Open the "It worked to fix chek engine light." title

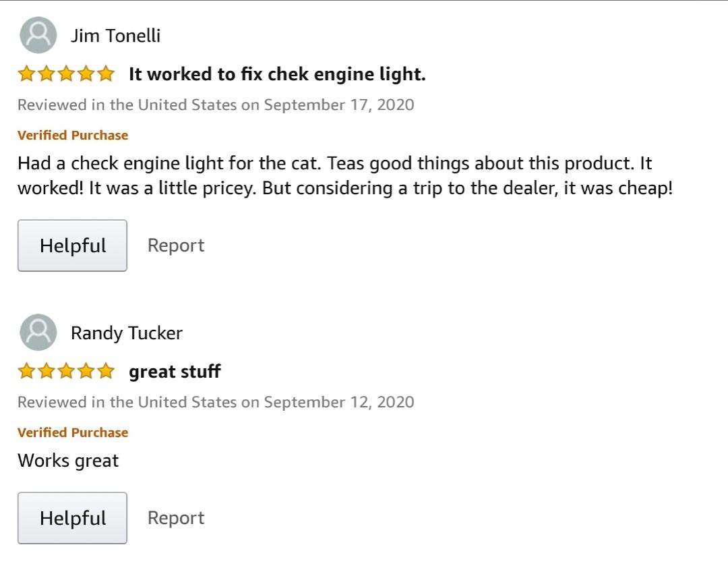pos(277,74)
